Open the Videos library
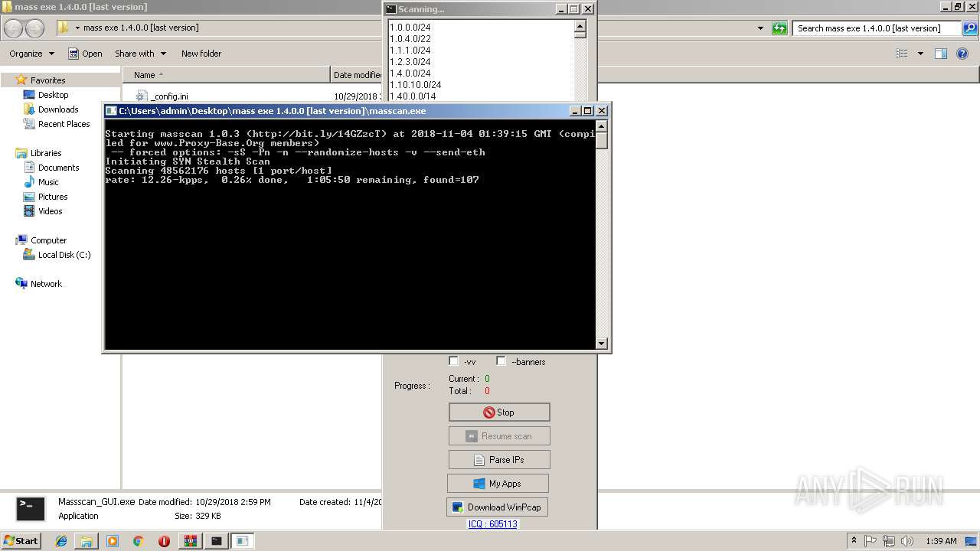Viewport: 980px width, 551px height. point(50,211)
